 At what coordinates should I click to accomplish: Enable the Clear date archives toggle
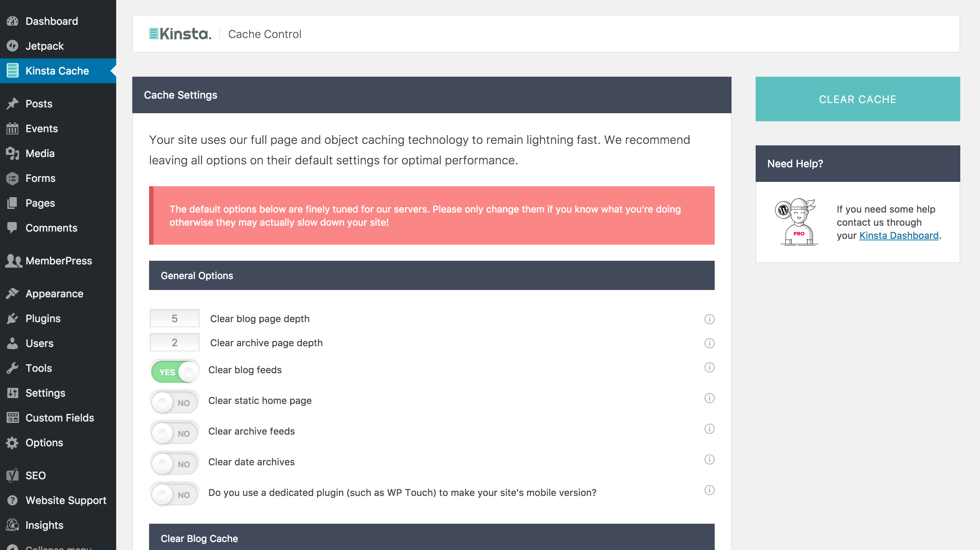pos(174,463)
